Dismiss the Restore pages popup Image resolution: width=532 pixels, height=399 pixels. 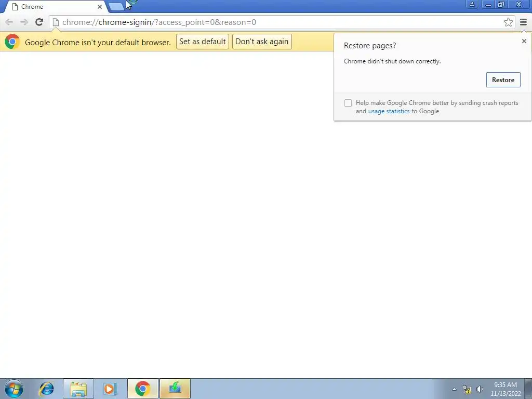click(524, 41)
